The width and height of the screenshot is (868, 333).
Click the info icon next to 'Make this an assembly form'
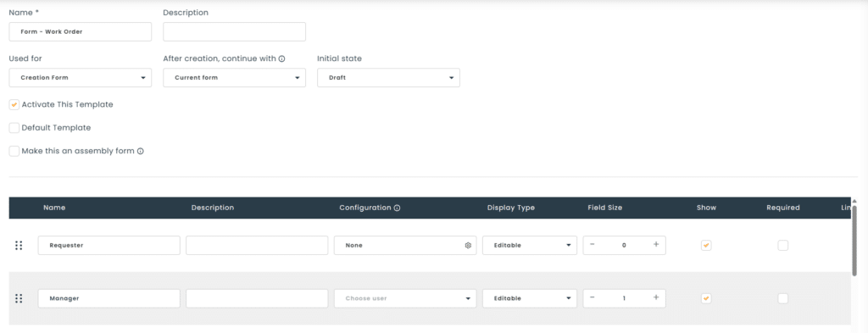[x=141, y=151]
